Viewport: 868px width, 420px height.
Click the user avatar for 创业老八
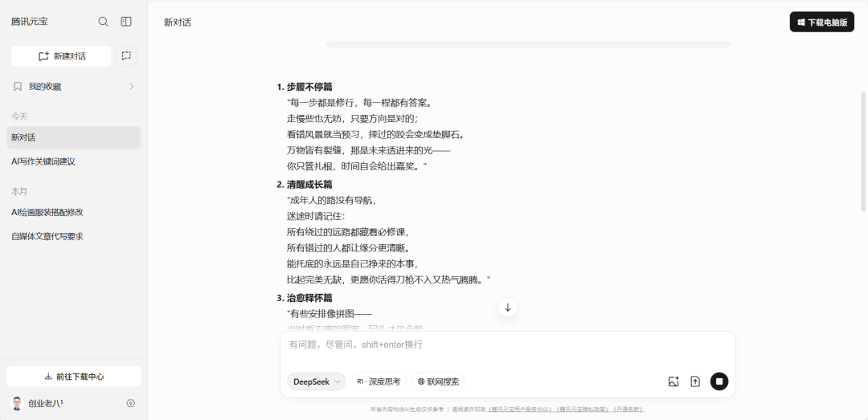point(17,403)
